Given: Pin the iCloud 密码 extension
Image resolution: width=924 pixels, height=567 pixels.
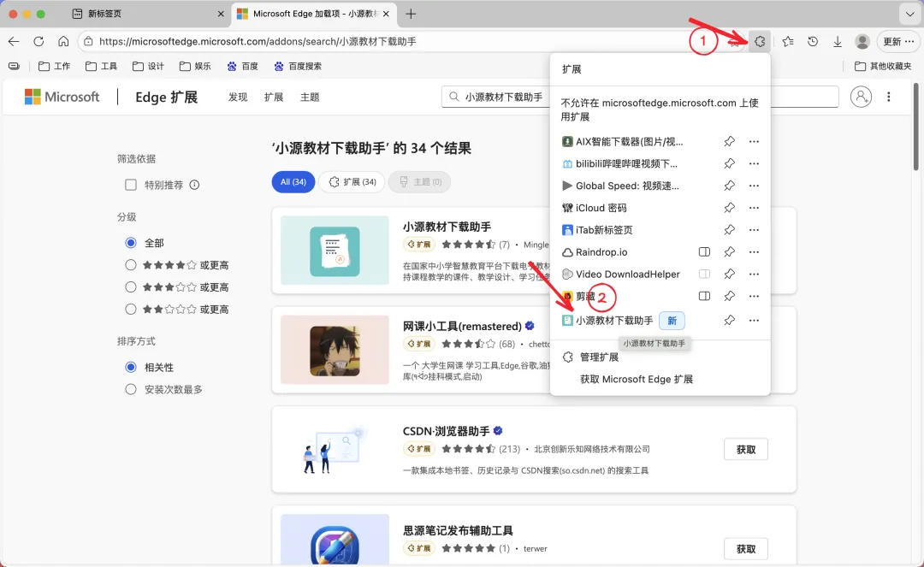Looking at the screenshot, I should 730,208.
